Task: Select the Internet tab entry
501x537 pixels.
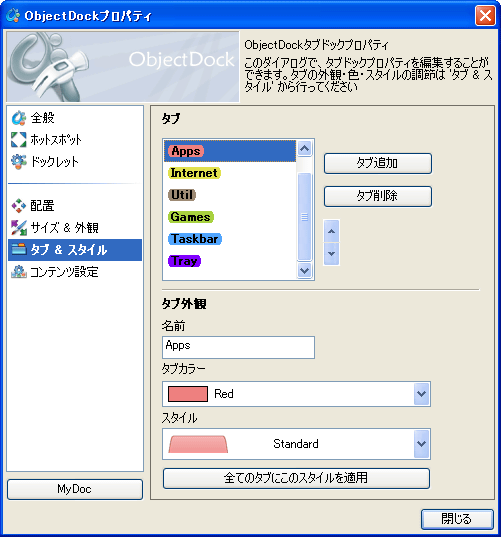Action: pyautogui.click(x=230, y=173)
